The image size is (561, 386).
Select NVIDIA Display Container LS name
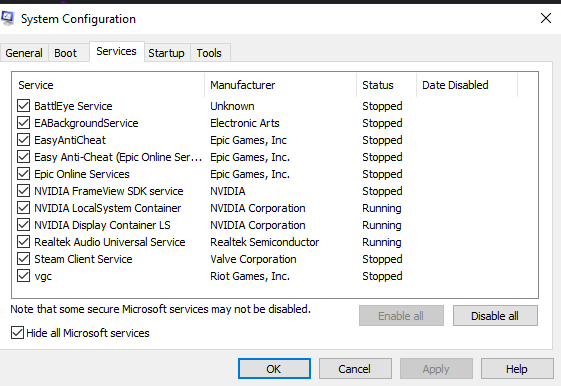pyautogui.click(x=102, y=225)
